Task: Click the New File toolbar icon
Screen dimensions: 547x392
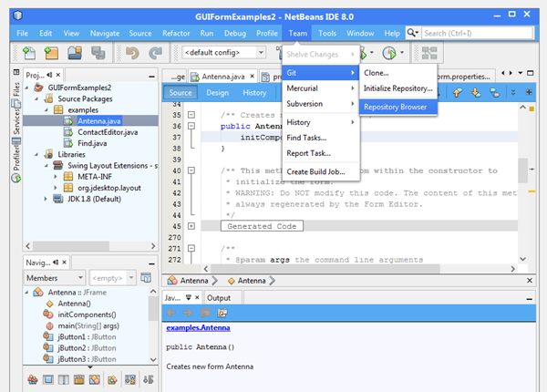Action: (29, 53)
